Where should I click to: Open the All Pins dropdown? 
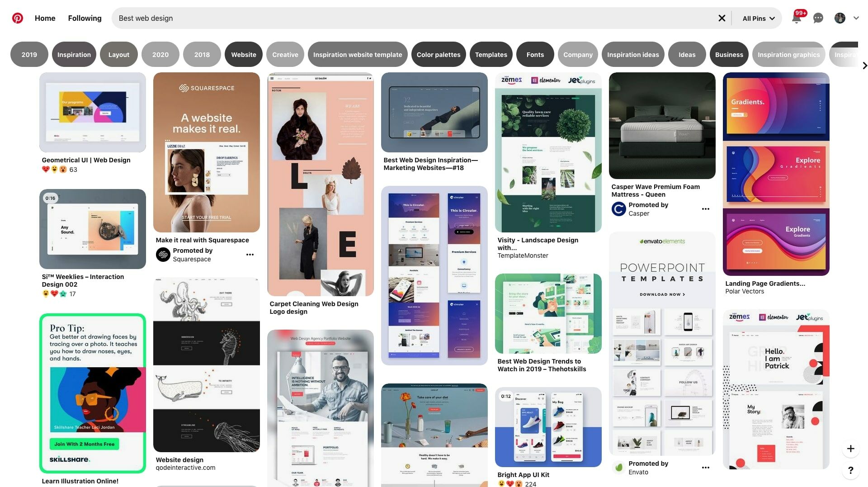pyautogui.click(x=757, y=19)
